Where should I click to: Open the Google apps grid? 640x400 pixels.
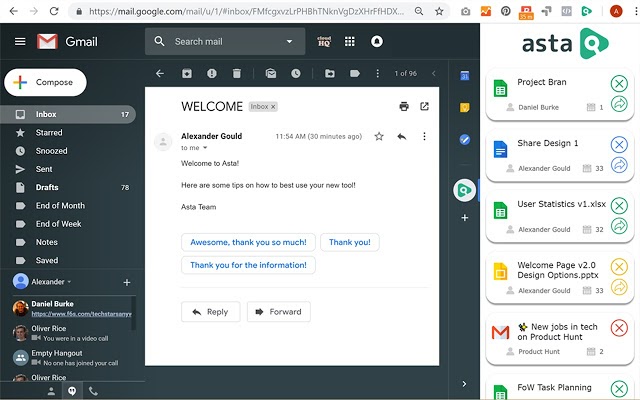tap(349, 42)
